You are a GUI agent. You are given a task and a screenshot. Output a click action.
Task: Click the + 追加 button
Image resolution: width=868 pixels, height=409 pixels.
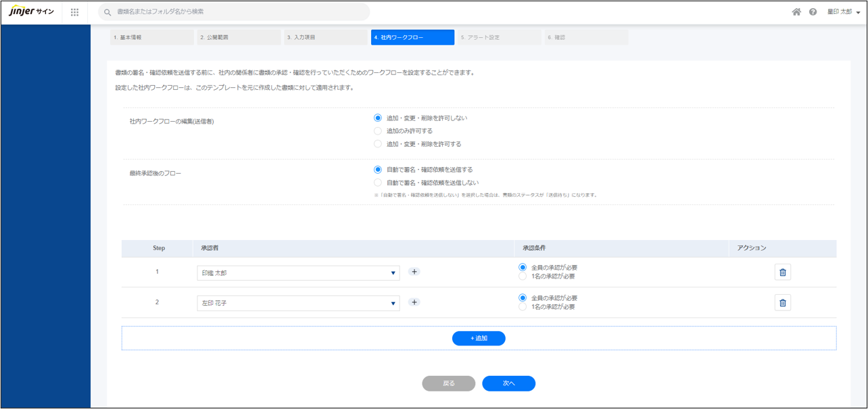479,338
